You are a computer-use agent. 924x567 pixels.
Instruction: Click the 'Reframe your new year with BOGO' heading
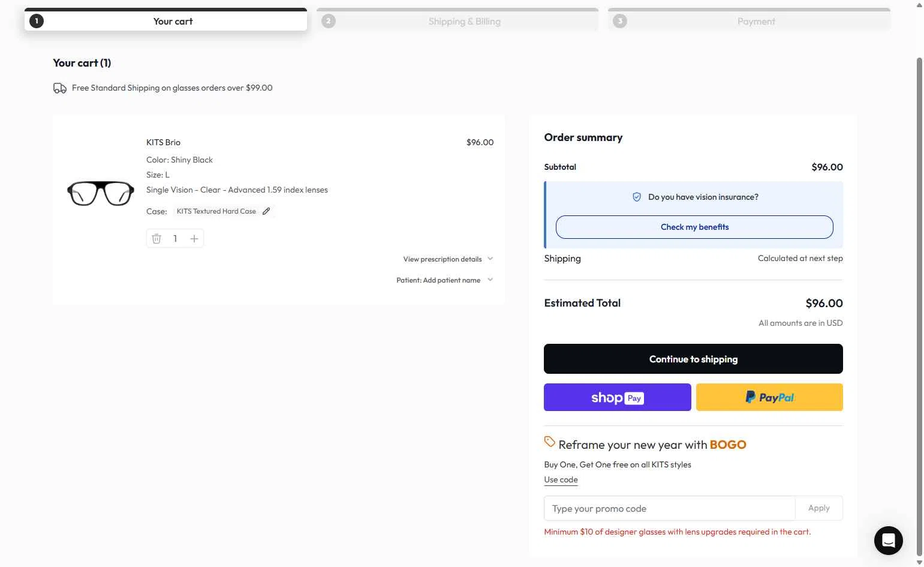652,445
